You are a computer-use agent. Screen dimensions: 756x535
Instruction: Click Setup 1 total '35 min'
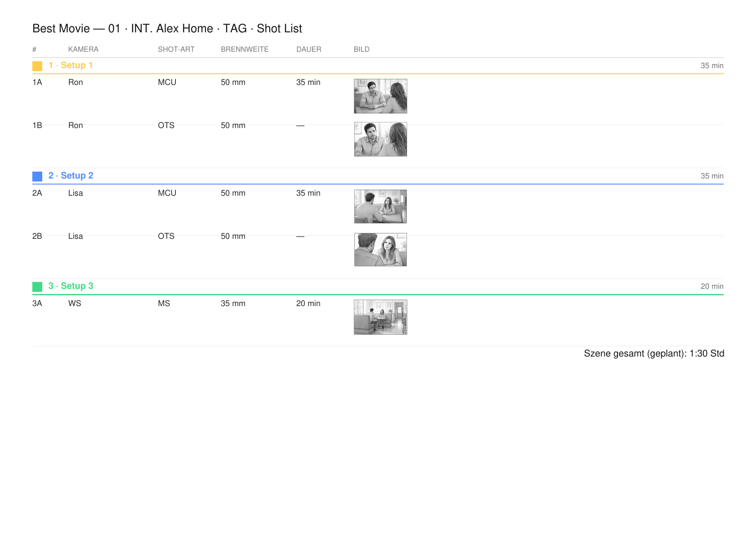click(x=712, y=66)
